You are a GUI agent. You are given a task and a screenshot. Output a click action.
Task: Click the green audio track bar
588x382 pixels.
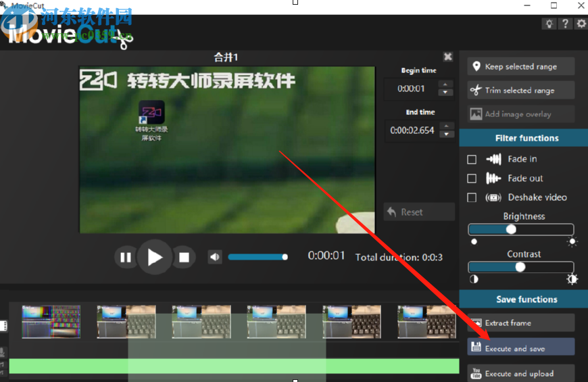[x=234, y=366]
